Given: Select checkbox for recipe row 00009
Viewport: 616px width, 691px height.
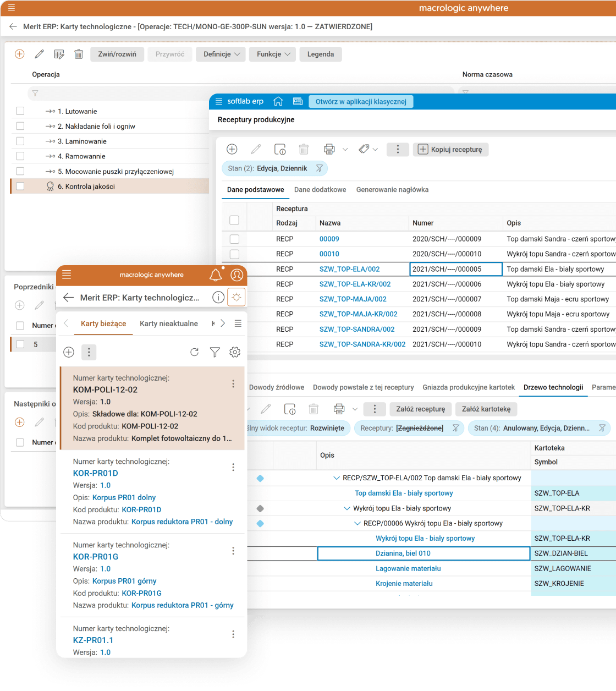Looking at the screenshot, I should (x=234, y=239).
